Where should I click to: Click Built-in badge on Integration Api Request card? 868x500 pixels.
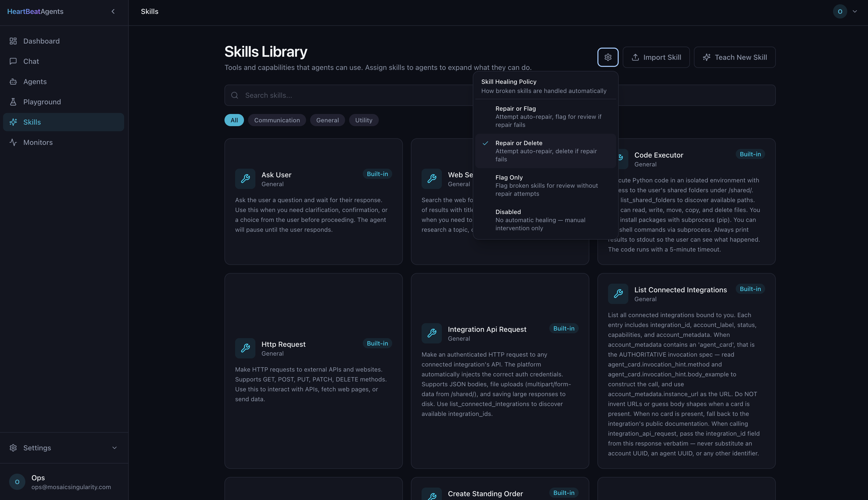click(x=564, y=329)
